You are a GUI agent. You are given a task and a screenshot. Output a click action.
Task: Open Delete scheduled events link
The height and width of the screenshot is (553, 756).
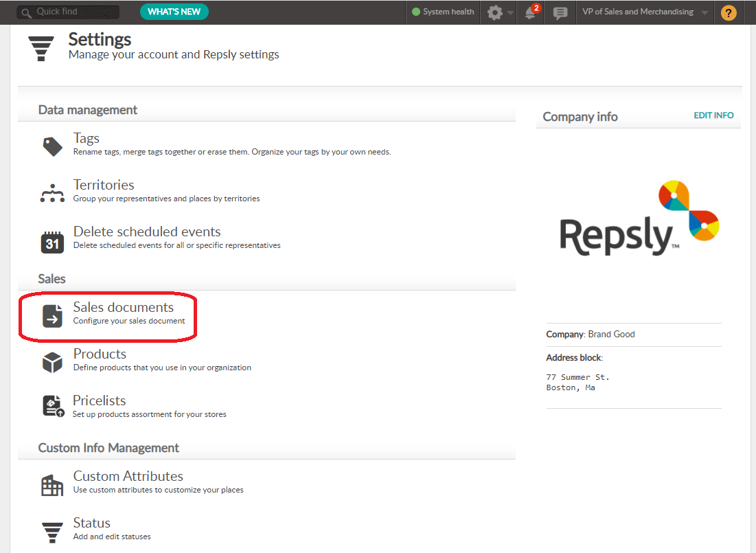tap(147, 232)
